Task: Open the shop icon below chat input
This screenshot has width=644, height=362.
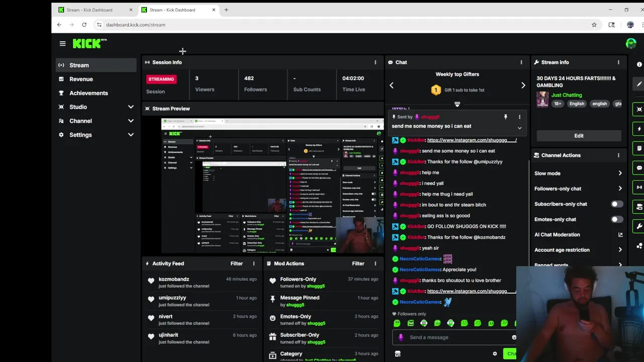Action: tap(397, 354)
